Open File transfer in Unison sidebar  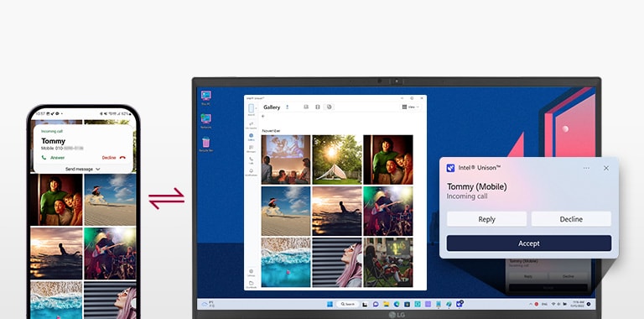click(251, 125)
